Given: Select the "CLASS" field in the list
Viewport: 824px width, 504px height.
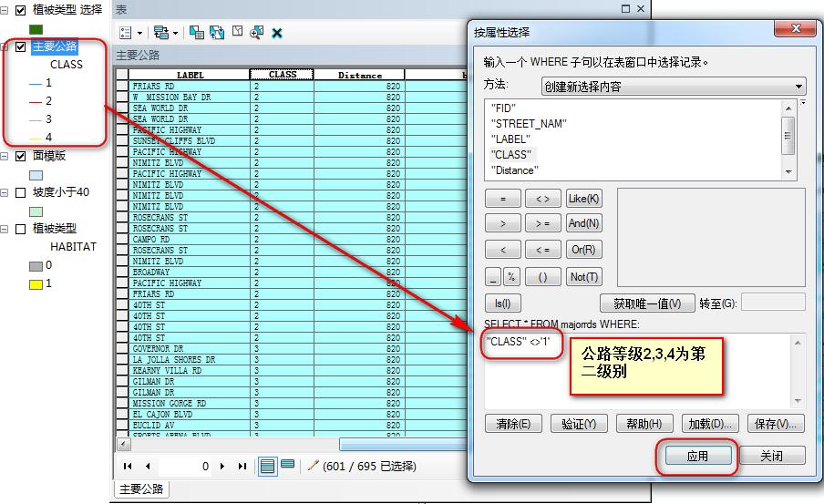Looking at the screenshot, I should tap(510, 155).
